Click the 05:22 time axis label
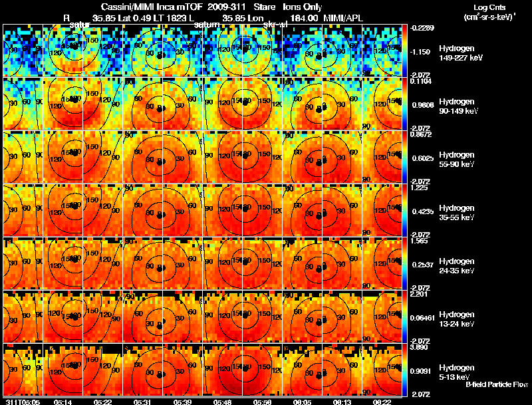This screenshot has height=405, width=532. 102,402
